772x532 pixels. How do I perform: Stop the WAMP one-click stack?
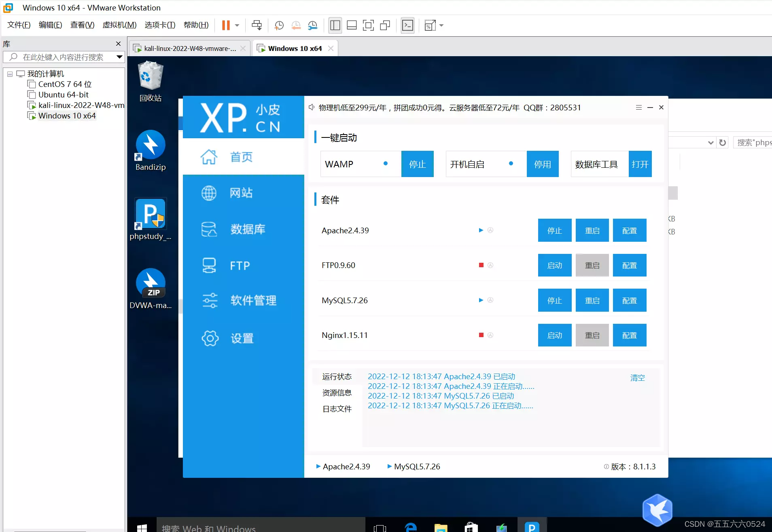pyautogui.click(x=417, y=164)
